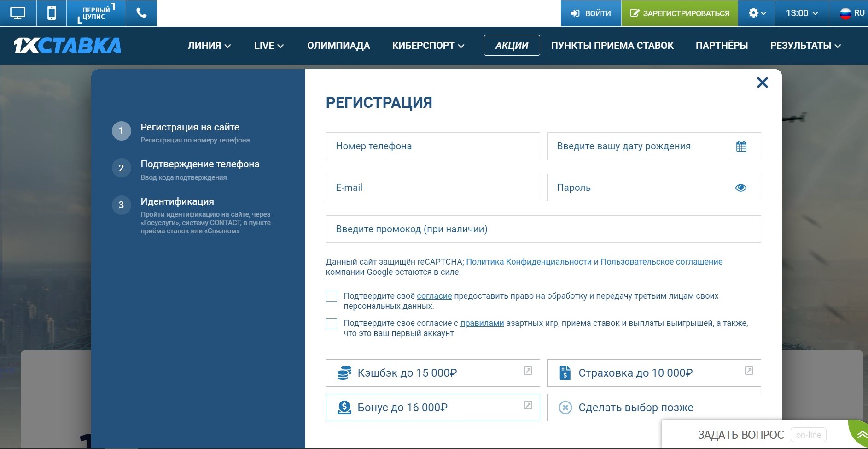Open Кэшбэк details external-link icon

point(528,371)
